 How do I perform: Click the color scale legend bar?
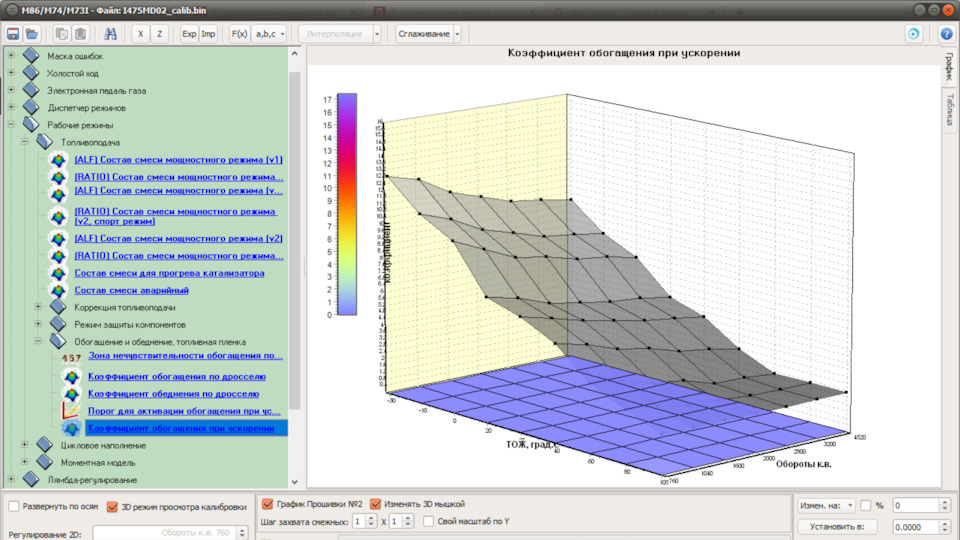pyautogui.click(x=347, y=204)
